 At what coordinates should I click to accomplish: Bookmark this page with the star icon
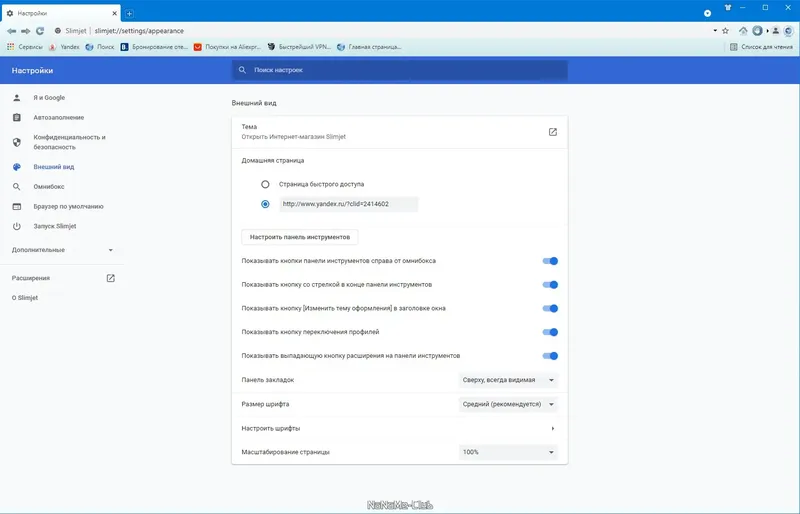click(x=725, y=31)
